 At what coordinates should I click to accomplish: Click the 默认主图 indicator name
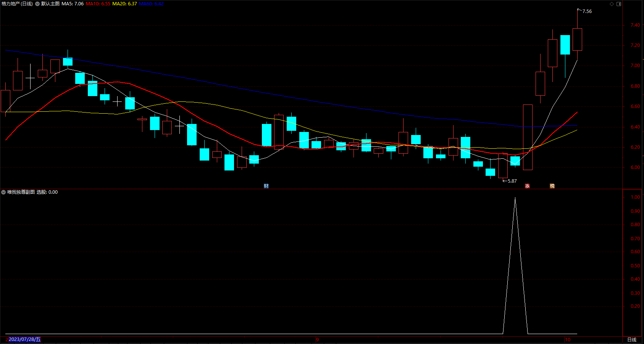[x=50, y=4]
